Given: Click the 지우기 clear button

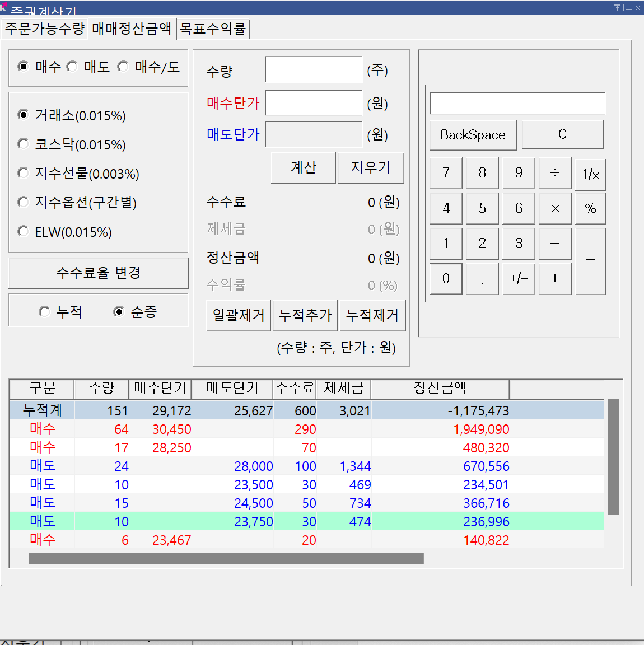Looking at the screenshot, I should (371, 167).
